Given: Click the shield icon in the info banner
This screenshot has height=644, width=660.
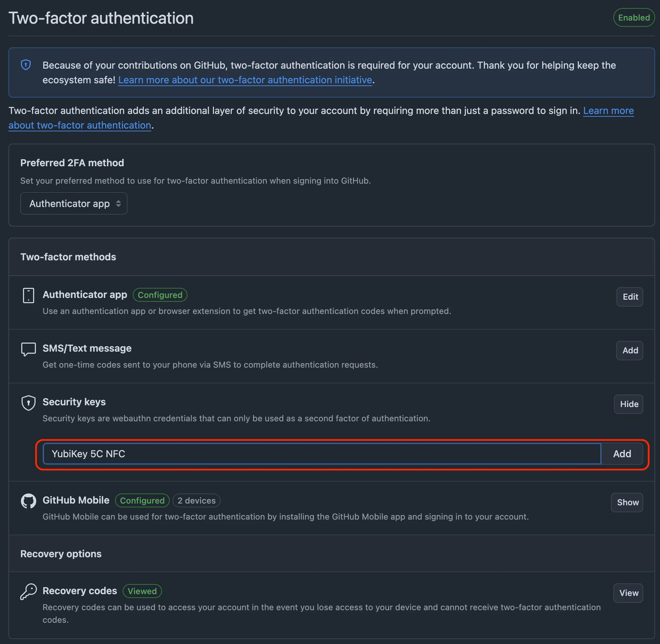Looking at the screenshot, I should (26, 65).
